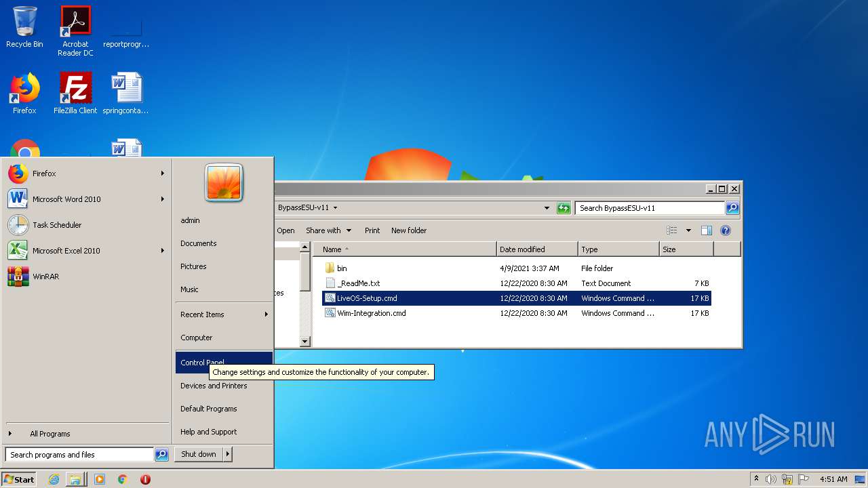Open Internet Explorer from the taskbar
This screenshot has width=868, height=488.
click(x=54, y=479)
